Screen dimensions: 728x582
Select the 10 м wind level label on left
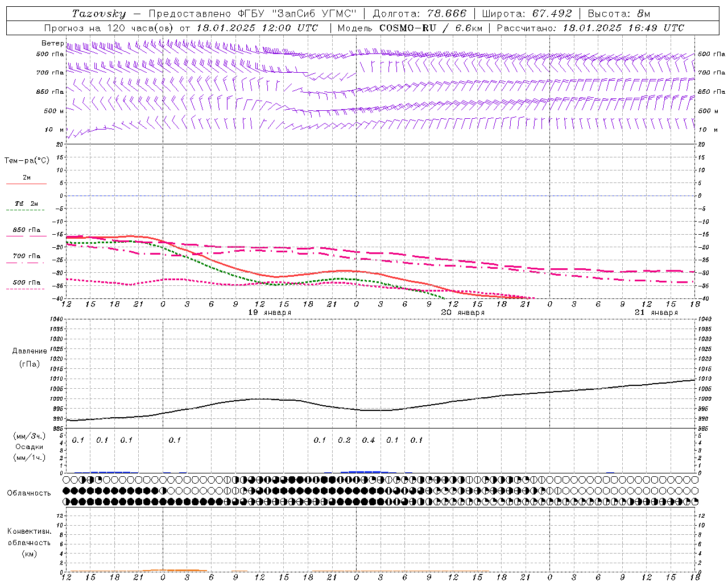coord(55,130)
